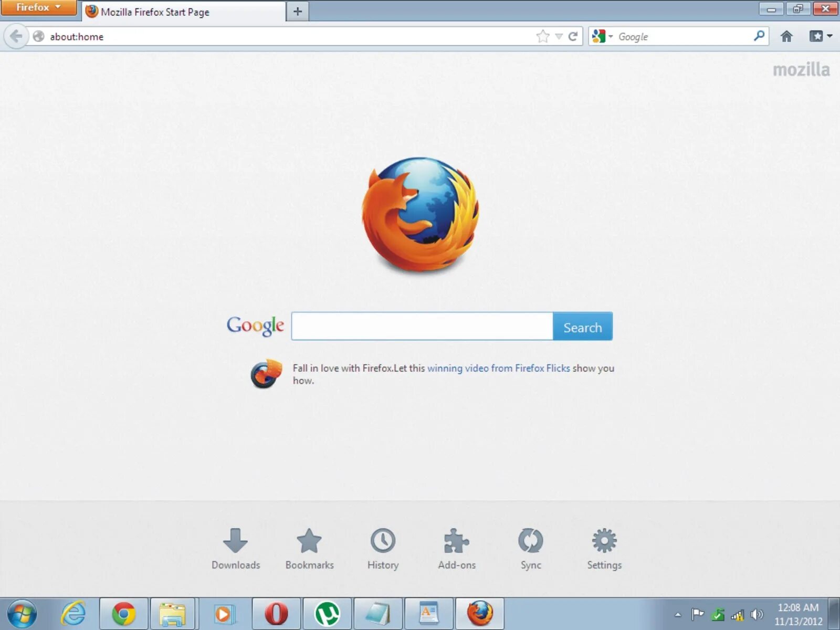Launch Google Chrome from taskbar
Viewport: 840px width, 630px height.
point(123,613)
